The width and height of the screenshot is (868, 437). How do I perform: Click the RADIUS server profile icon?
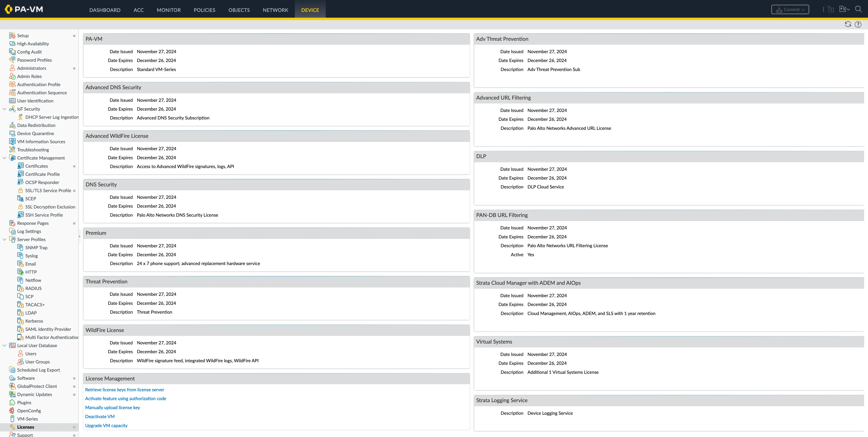click(20, 288)
